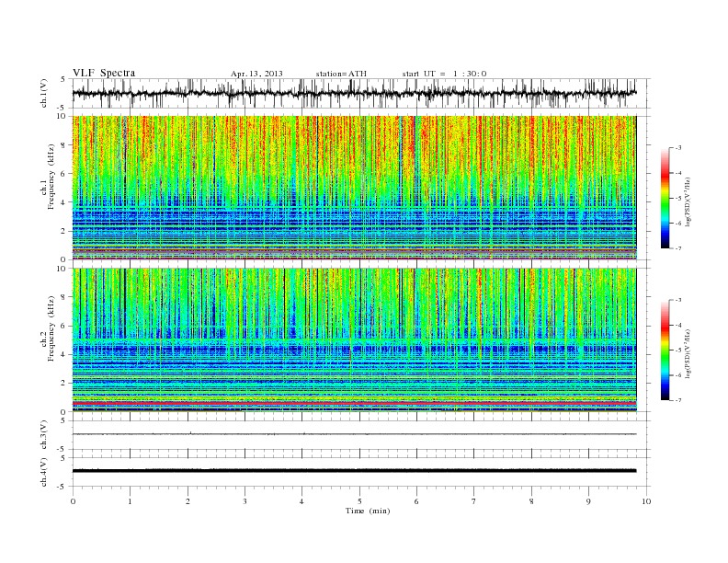The image size is (728, 563).
Task: Click the "-3" tick on ch.1 color bar
Action: pyautogui.click(x=678, y=148)
